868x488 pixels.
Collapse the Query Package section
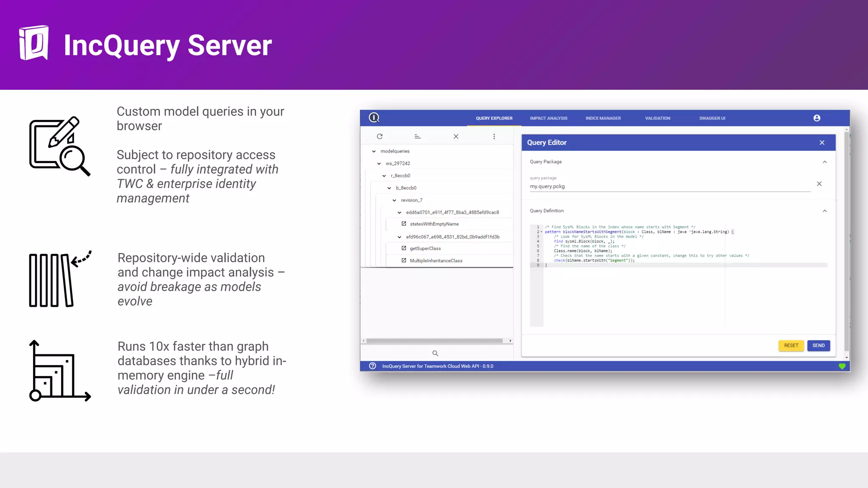click(x=825, y=162)
